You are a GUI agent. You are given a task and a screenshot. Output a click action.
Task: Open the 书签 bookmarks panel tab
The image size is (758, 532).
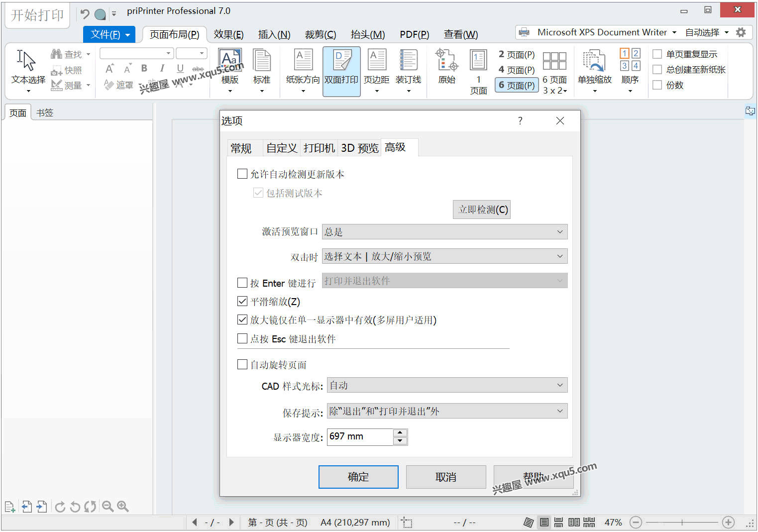pos(45,112)
